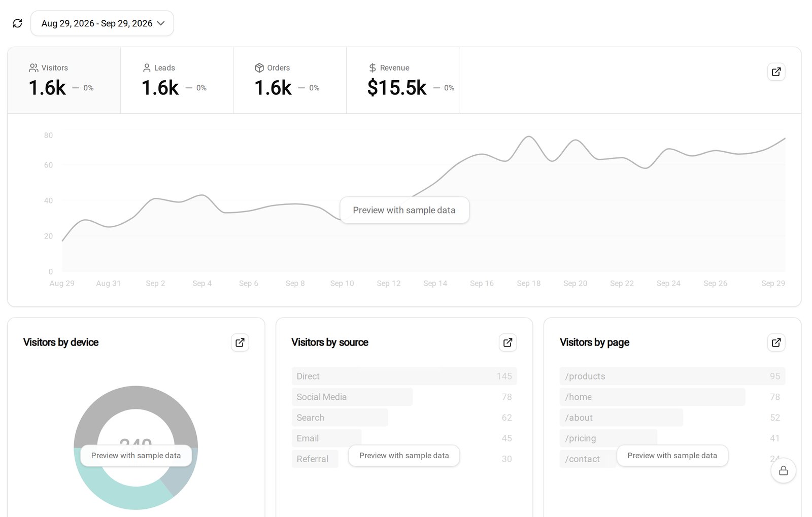Click the Visitors by source heading

pos(330,342)
